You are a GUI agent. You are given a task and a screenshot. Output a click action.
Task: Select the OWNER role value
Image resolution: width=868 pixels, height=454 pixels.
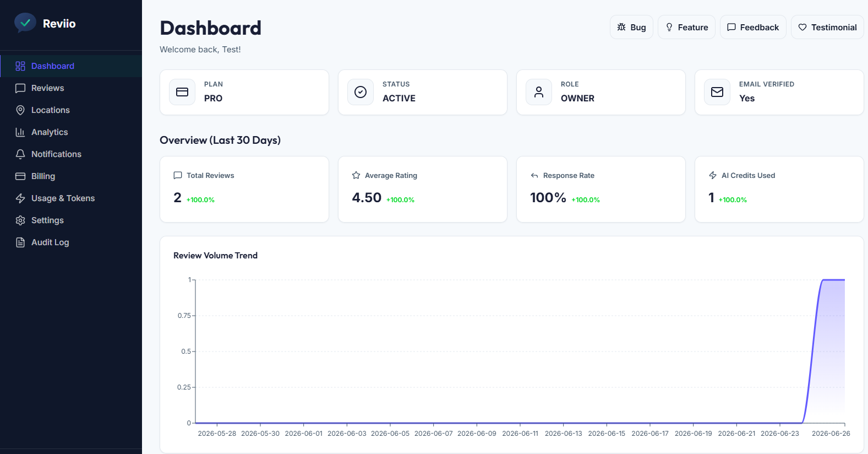pos(577,99)
